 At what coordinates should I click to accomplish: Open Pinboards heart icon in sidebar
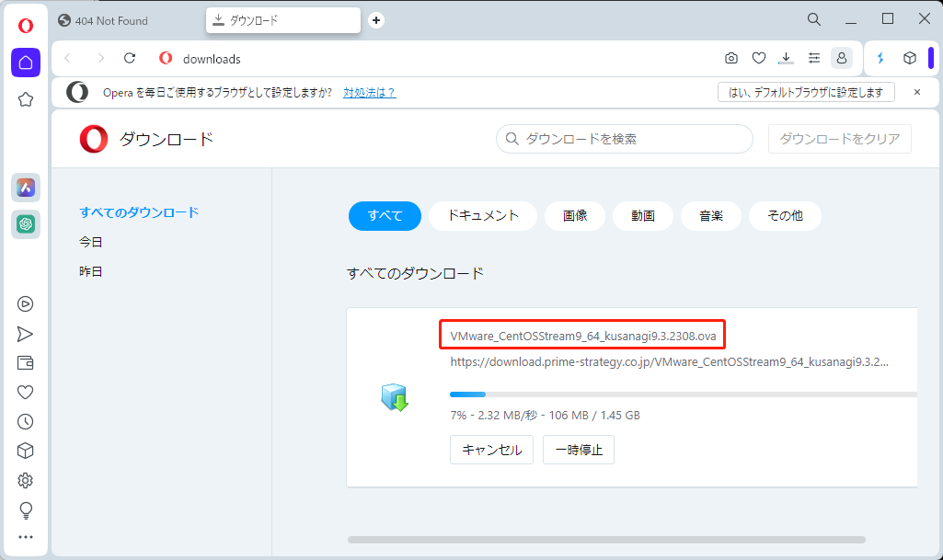(25, 393)
